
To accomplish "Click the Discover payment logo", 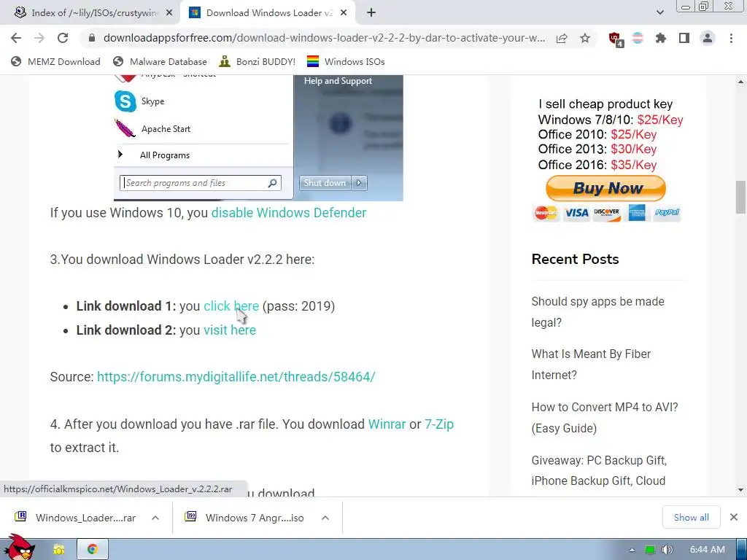I will (x=606, y=212).
